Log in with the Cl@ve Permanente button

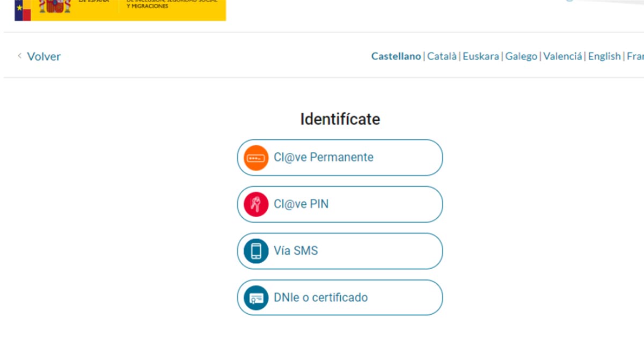point(340,158)
